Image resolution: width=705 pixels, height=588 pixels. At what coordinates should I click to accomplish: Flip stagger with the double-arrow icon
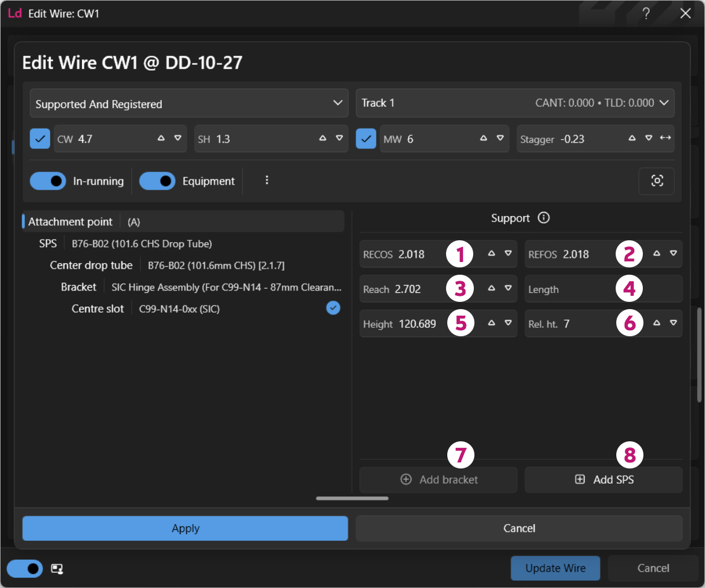tap(665, 138)
